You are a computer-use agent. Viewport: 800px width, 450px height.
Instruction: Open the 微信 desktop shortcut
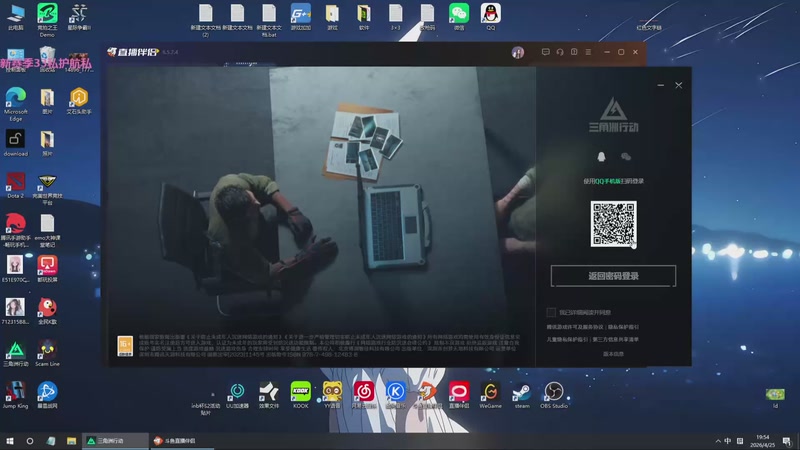tap(459, 17)
